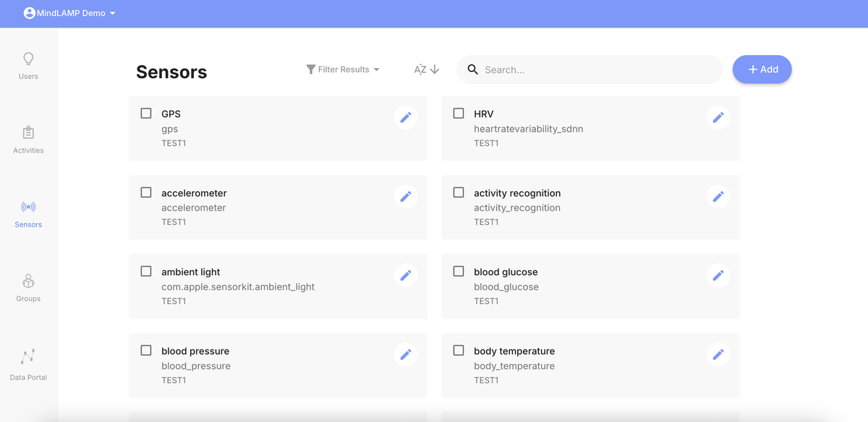Switch to the Activities section
This screenshot has height=422, width=868.
coord(28,140)
